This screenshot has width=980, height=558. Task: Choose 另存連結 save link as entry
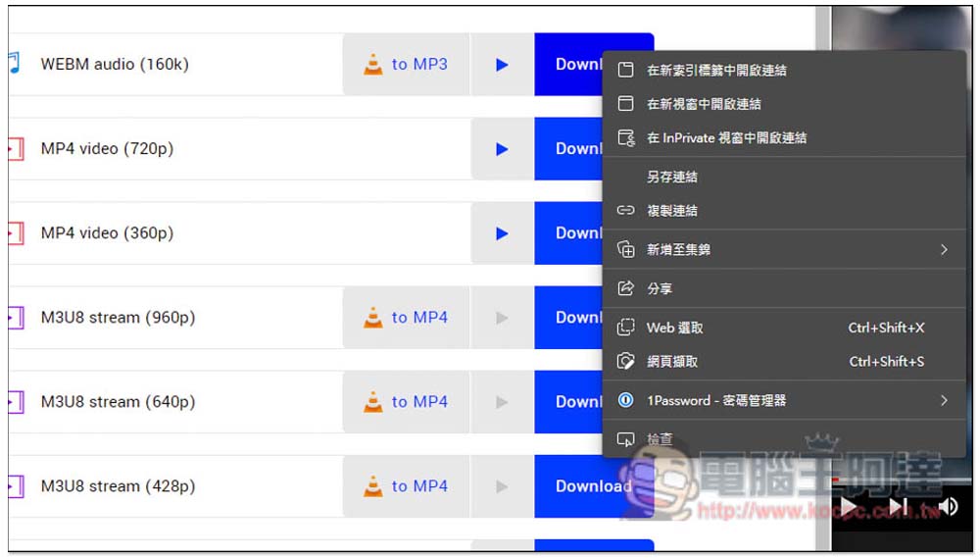click(784, 178)
